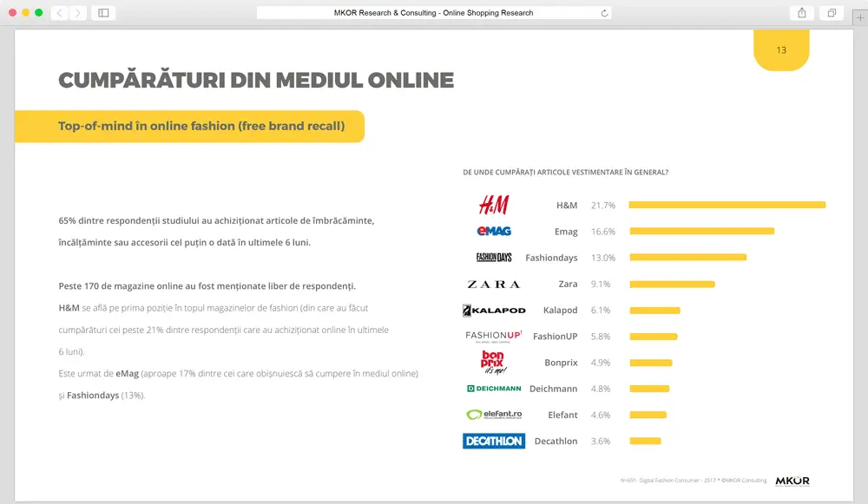Click the 'Deichmann' chart label
Image resolution: width=868 pixels, height=504 pixels.
pos(553,389)
